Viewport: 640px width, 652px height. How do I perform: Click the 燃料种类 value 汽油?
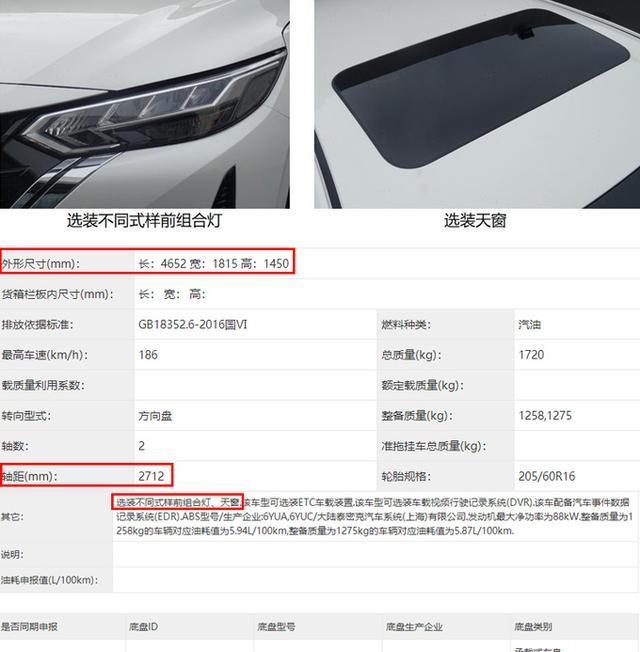point(529,324)
